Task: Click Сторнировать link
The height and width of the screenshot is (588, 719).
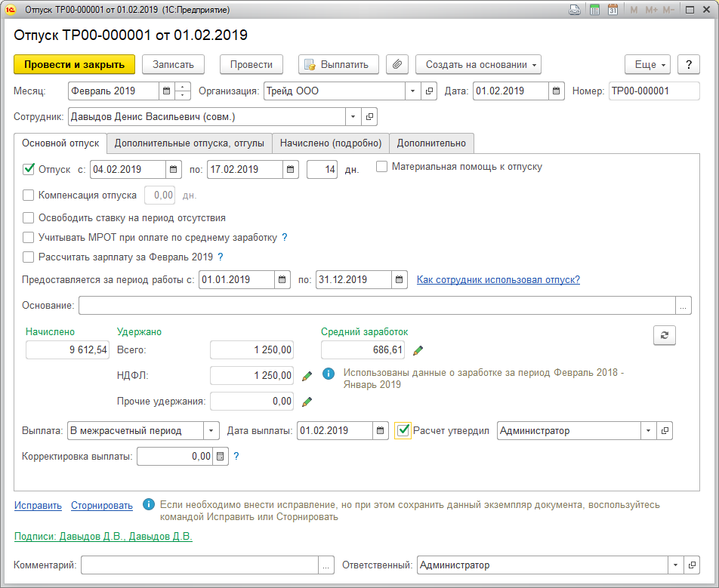Action: click(x=102, y=506)
